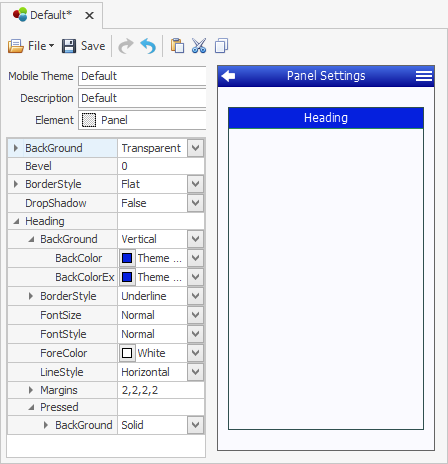Close the Default* tab

coord(89,15)
